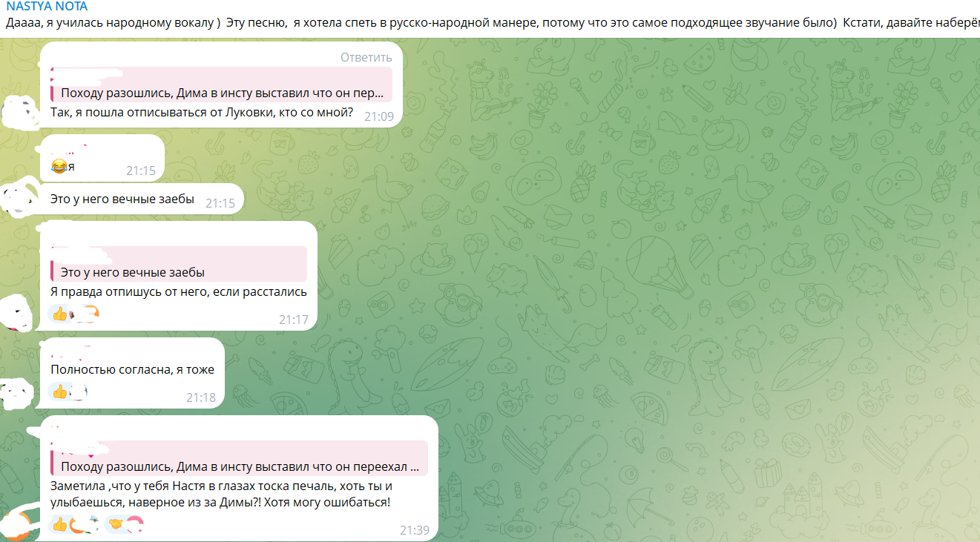980x542 pixels.
Task: Click message text "Я правда отпишусь от него"
Action: point(178,292)
